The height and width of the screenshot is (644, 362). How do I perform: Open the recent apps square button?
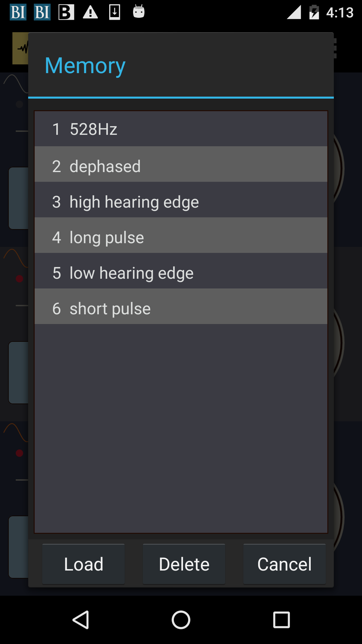(x=281, y=620)
